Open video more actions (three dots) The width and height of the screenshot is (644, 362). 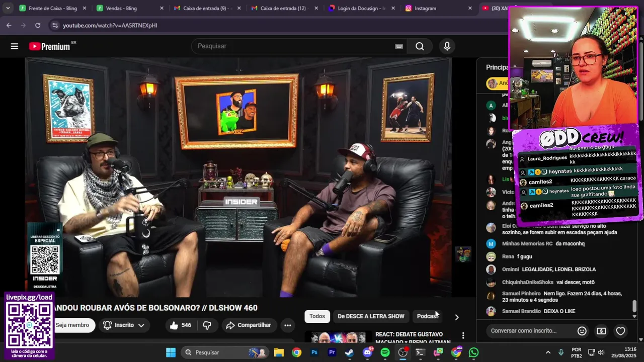click(x=287, y=325)
